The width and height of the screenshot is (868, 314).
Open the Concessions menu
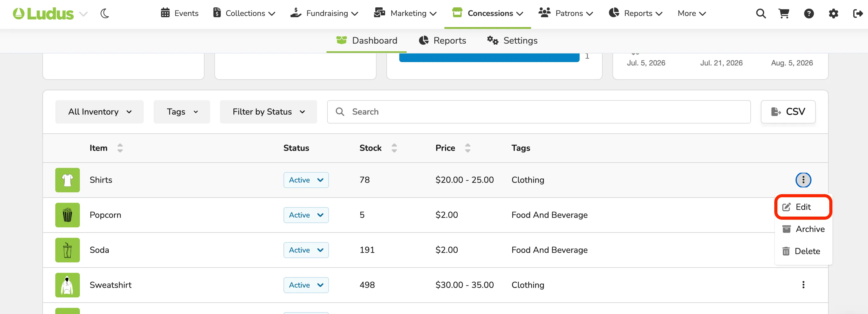pos(487,13)
